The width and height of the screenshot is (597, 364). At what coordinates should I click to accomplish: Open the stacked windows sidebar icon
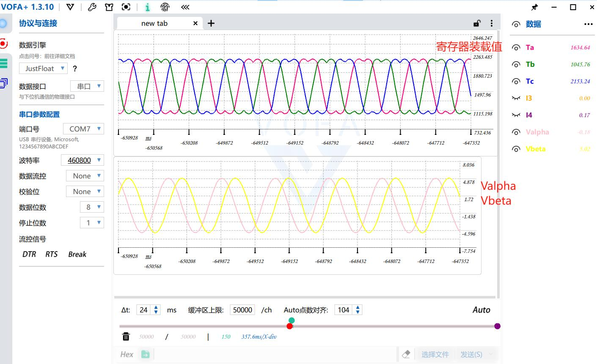3,83
